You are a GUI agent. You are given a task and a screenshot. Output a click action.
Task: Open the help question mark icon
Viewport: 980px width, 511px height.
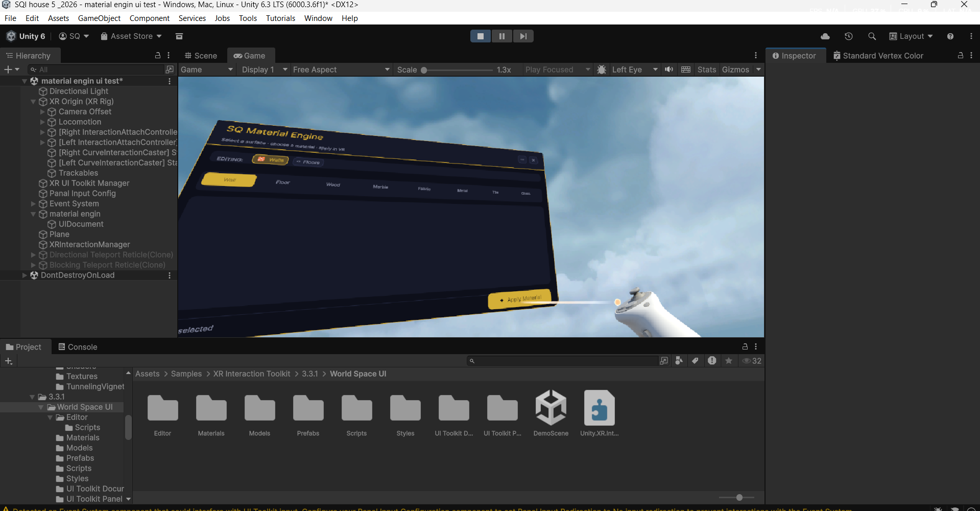coord(950,36)
